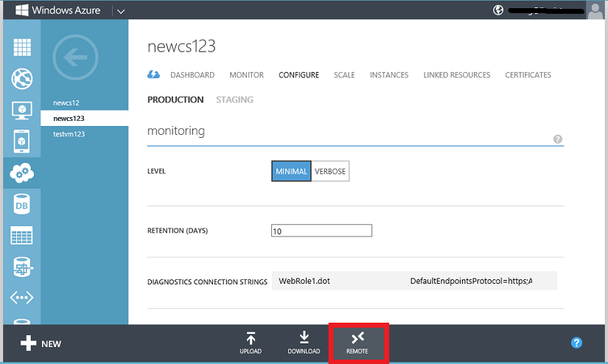
Task: Open the Linked Resources tab
Action: (457, 75)
